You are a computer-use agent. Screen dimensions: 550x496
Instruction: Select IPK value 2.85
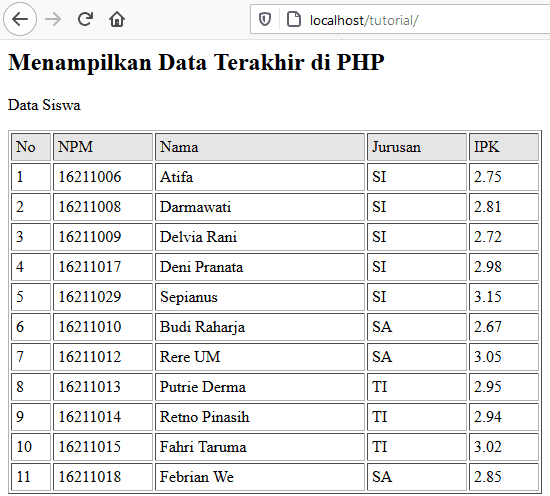[x=504, y=477]
